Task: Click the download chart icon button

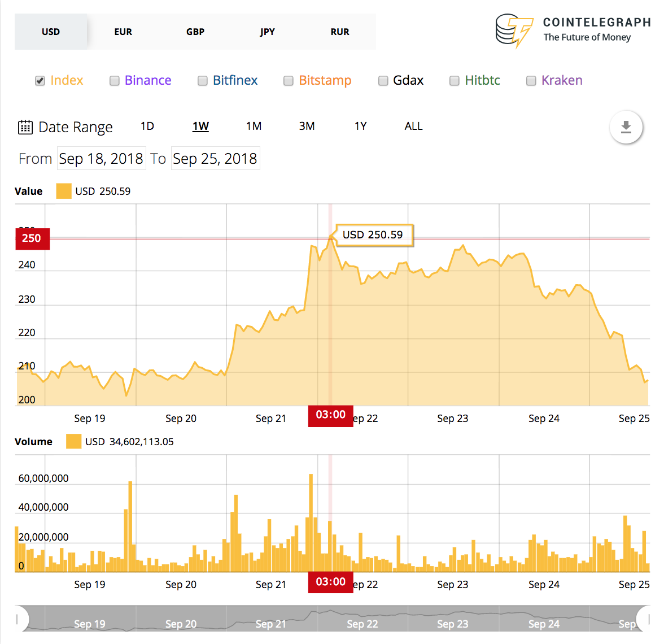Action: (626, 127)
